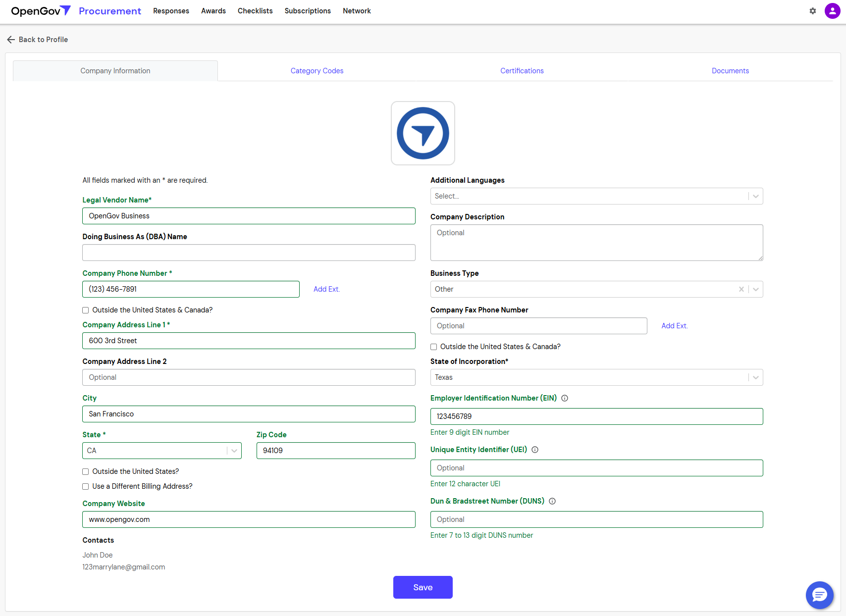Open the chat support bubble

pyautogui.click(x=820, y=595)
